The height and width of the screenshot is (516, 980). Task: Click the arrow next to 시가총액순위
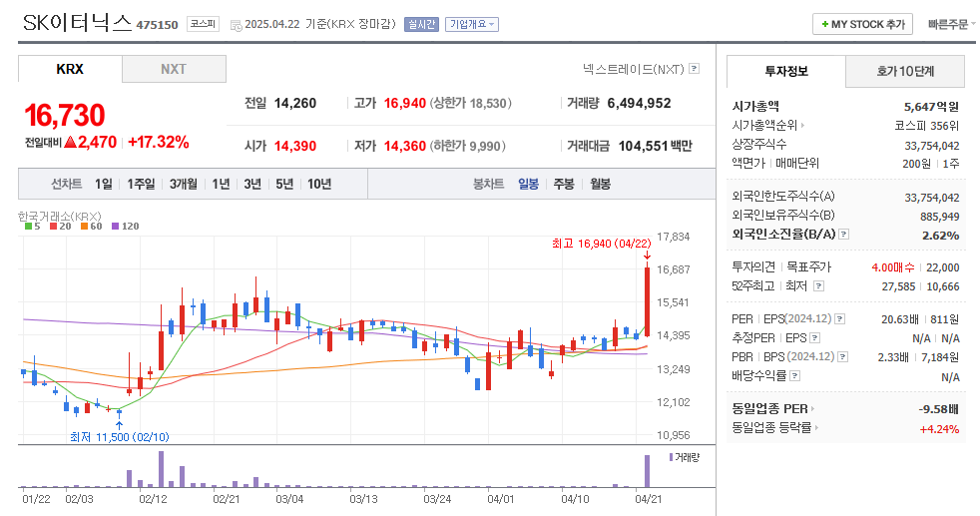point(803,126)
